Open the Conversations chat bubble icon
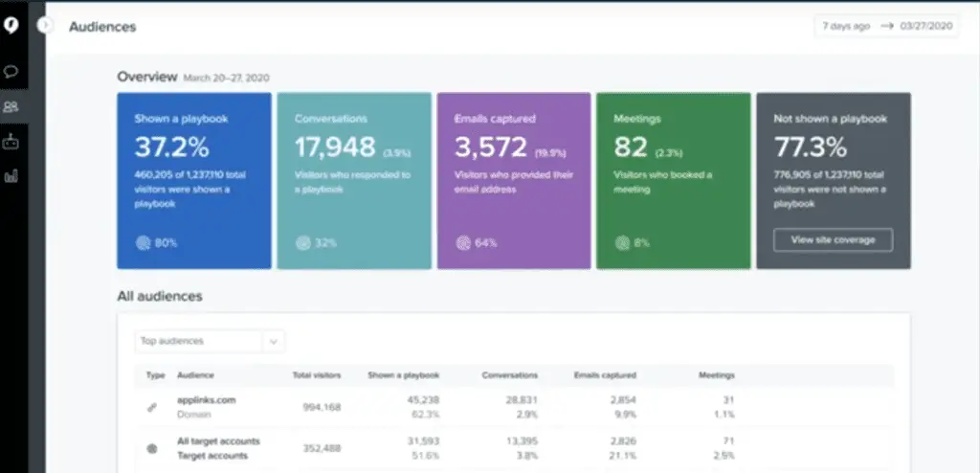This screenshot has width=980, height=473. (12, 72)
